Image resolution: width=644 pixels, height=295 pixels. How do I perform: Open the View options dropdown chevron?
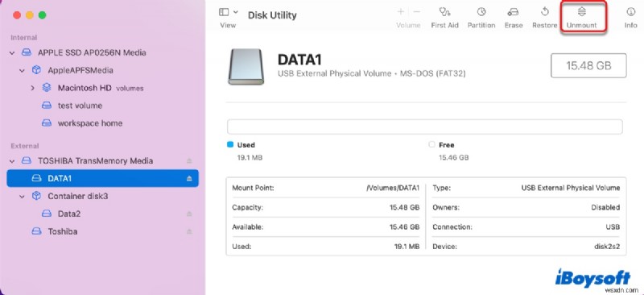pyautogui.click(x=236, y=12)
